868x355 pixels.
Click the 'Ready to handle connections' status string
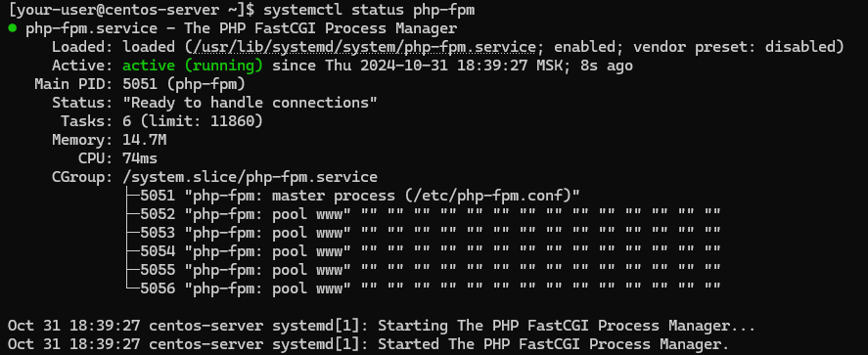click(250, 103)
